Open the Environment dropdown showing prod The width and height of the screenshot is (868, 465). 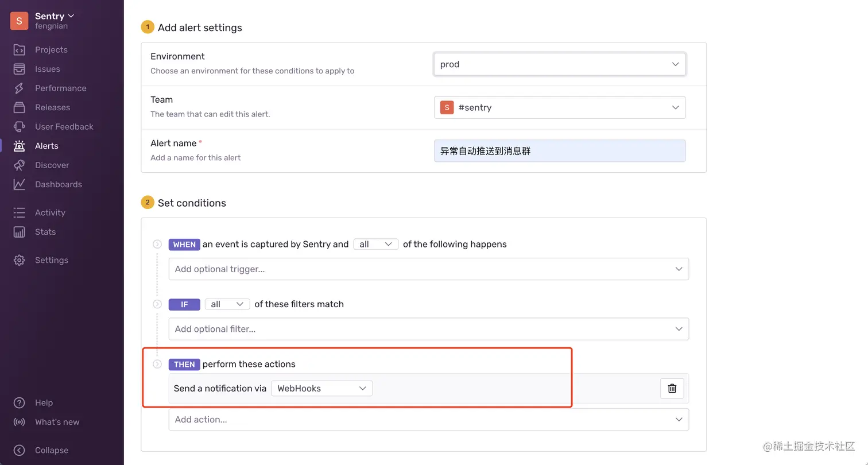560,64
